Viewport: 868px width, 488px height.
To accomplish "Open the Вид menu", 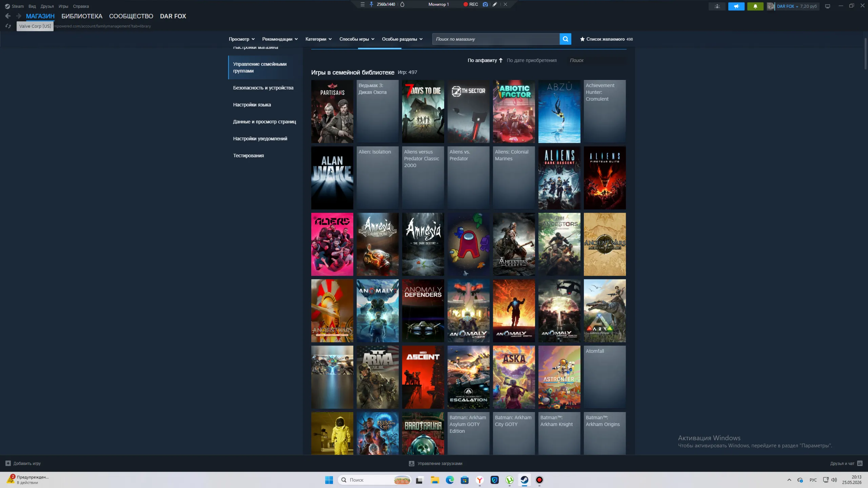I will coord(32,6).
